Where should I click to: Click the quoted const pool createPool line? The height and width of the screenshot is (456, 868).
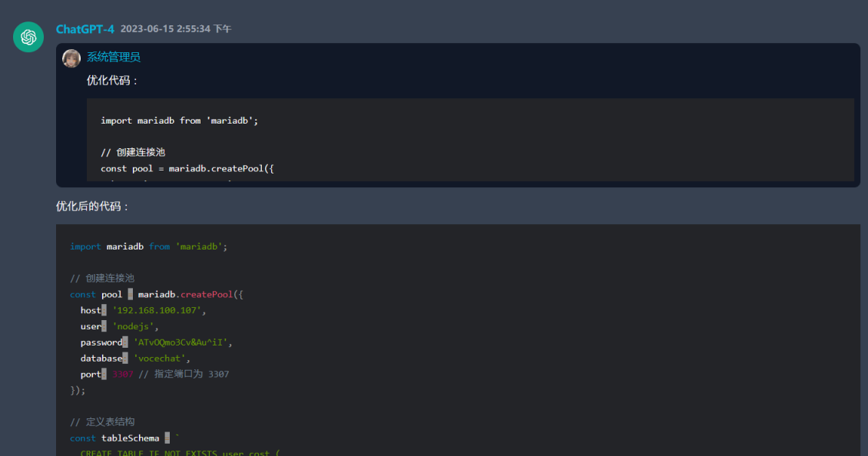click(187, 168)
